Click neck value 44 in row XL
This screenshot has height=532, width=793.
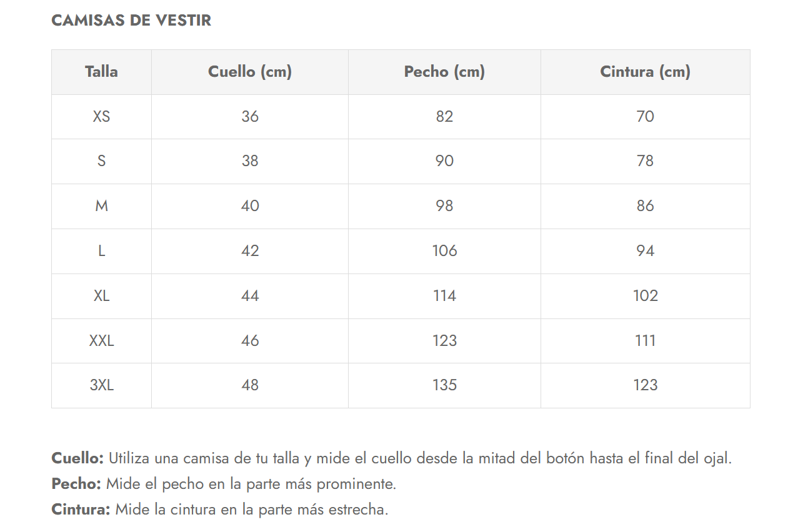(250, 296)
